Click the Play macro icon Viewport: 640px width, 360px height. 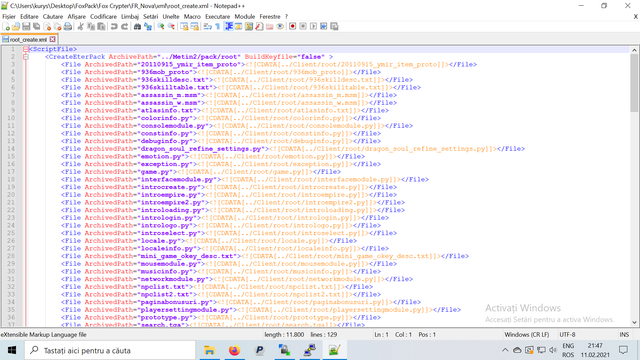(313, 27)
